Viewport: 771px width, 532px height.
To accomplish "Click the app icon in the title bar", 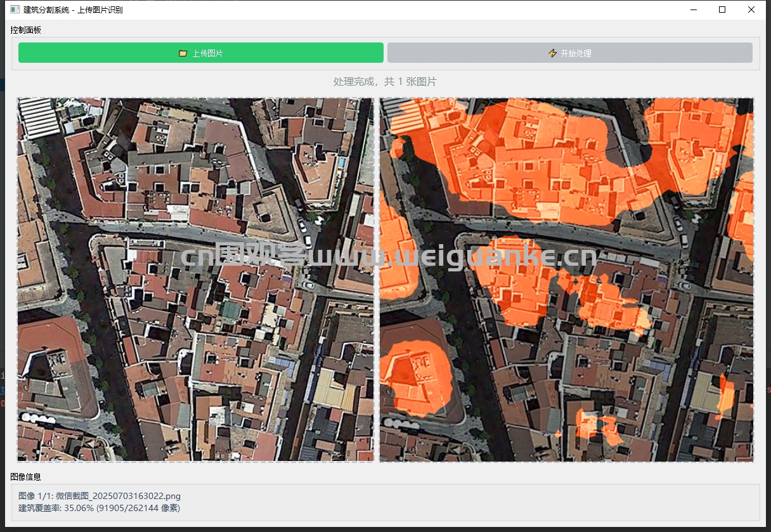I will 15,10.
